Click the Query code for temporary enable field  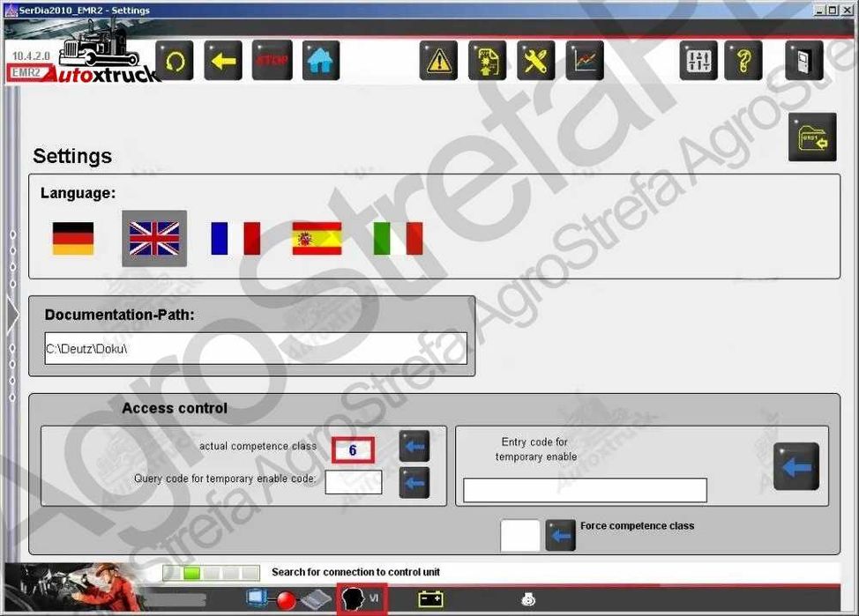[354, 482]
